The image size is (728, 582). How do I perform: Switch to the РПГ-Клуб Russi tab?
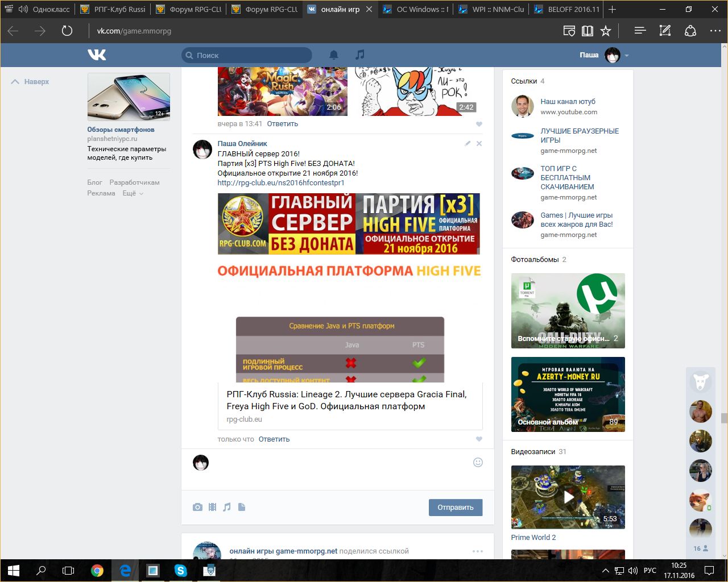click(x=113, y=9)
